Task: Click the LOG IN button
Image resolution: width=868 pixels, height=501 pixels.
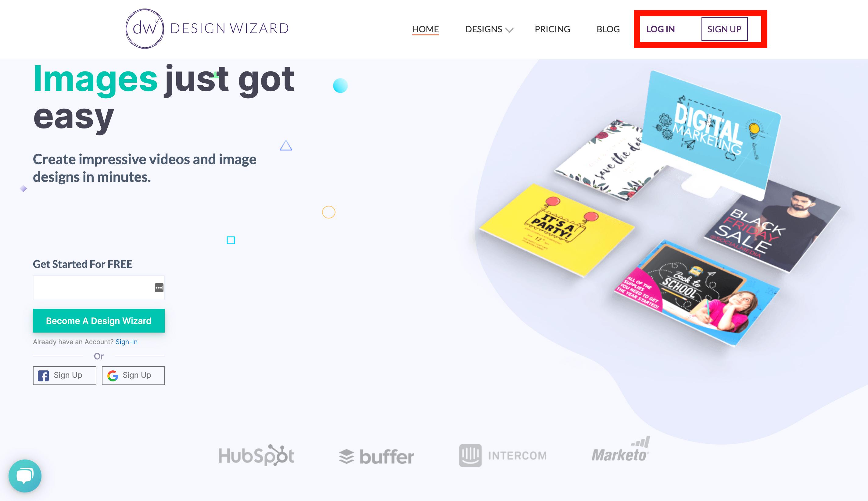Action: (661, 28)
